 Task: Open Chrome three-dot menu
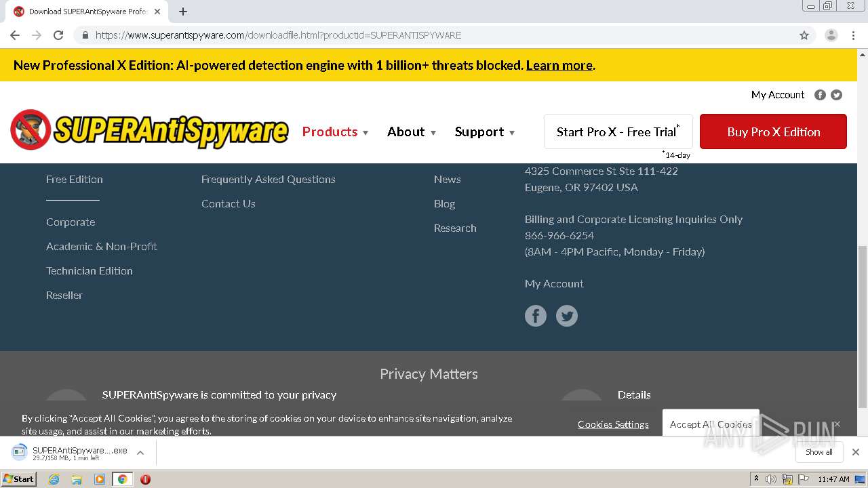853,35
